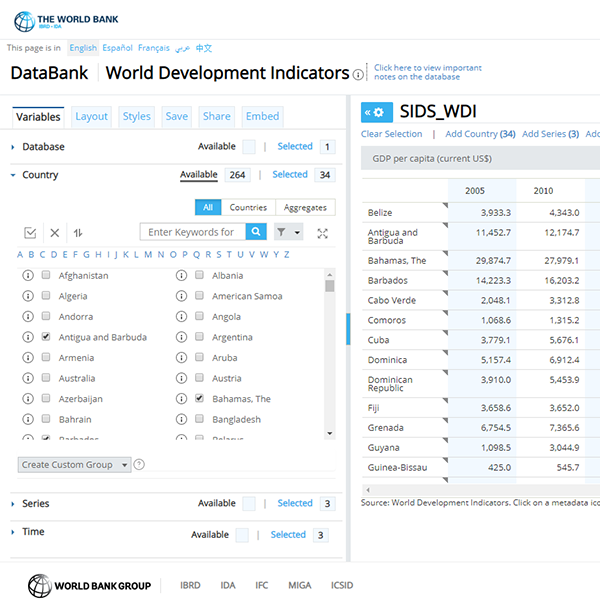The width and height of the screenshot is (600, 600).
Task: Jump to countries starting with letter M
Action: 148,255
